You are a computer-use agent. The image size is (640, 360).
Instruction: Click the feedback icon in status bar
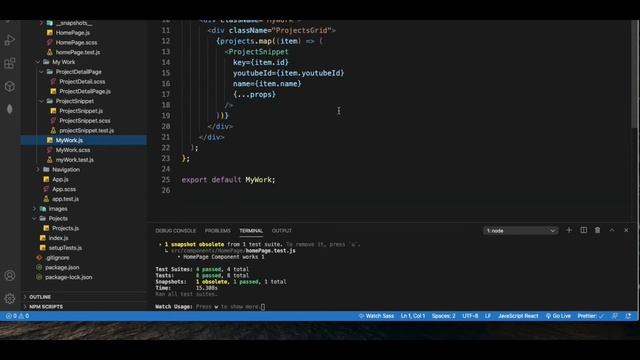pyautogui.click(x=615, y=316)
